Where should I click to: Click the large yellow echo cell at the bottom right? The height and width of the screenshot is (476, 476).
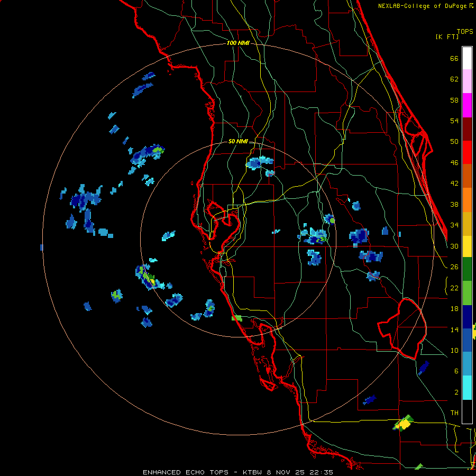click(x=404, y=423)
